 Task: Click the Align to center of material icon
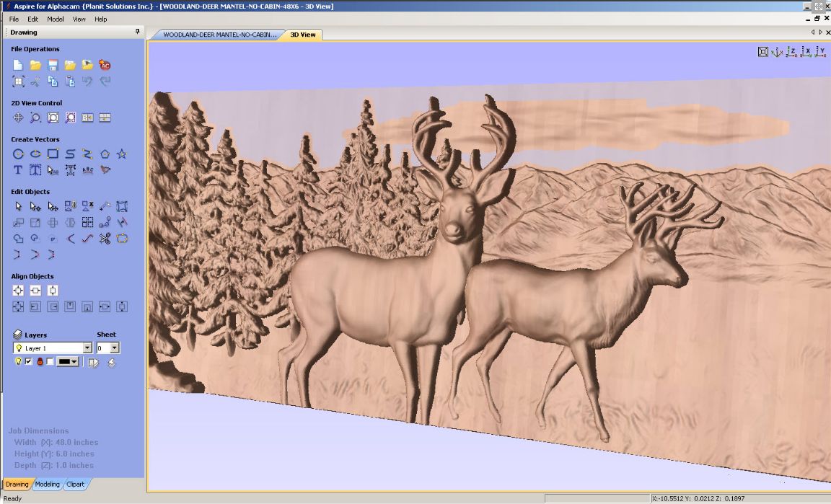18,291
